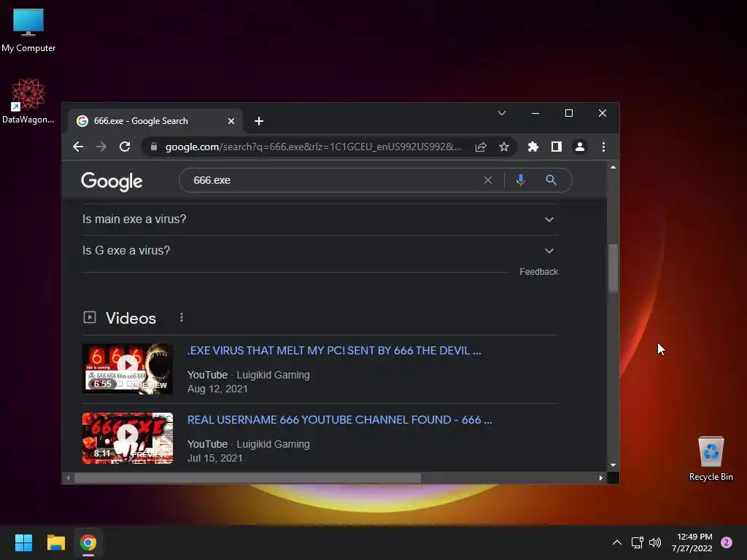Play the 6:55 video thumbnail
This screenshot has width=747, height=560.
click(128, 368)
